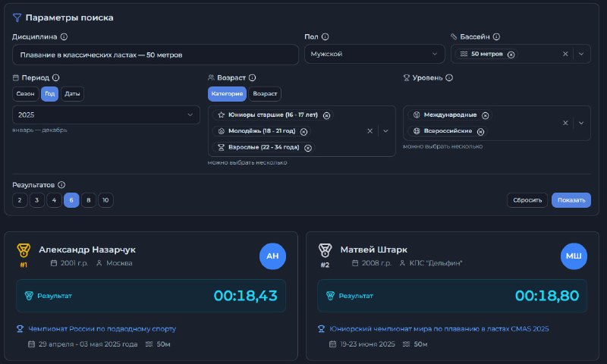
Task: Switch period mode to Даты
Action: tap(73, 94)
